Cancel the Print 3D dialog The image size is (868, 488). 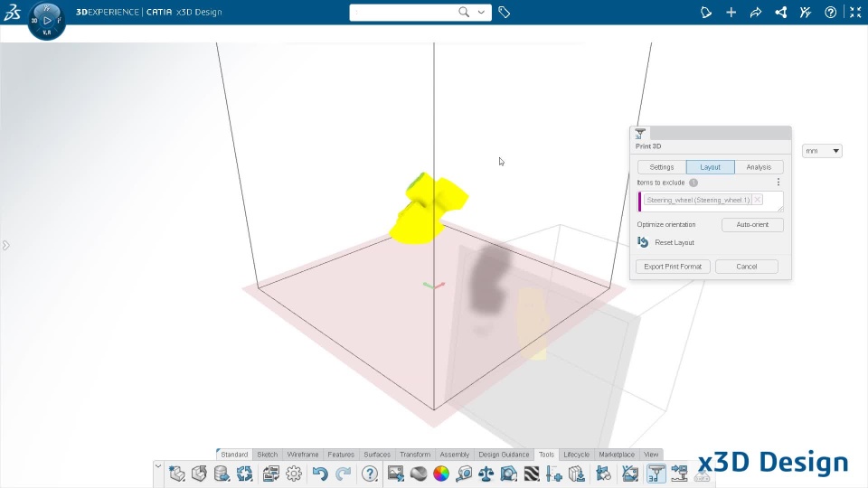[746, 267]
